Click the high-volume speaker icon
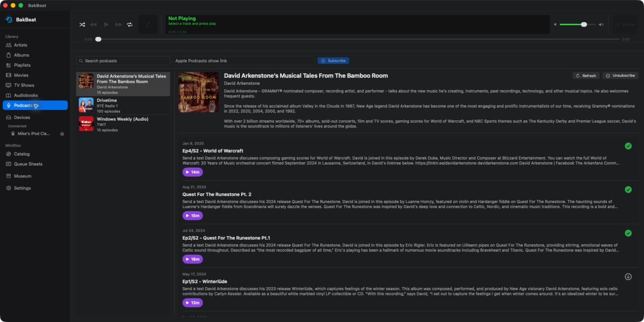 pyautogui.click(x=601, y=24)
